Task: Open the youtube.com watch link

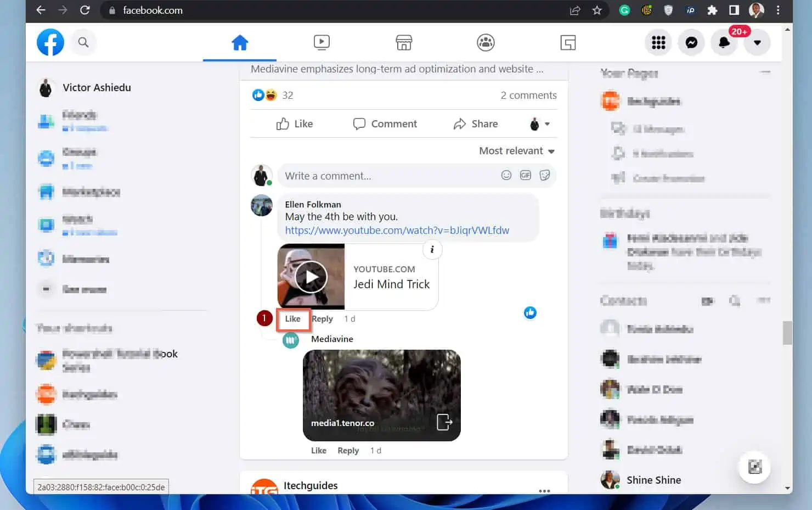Action: click(397, 231)
